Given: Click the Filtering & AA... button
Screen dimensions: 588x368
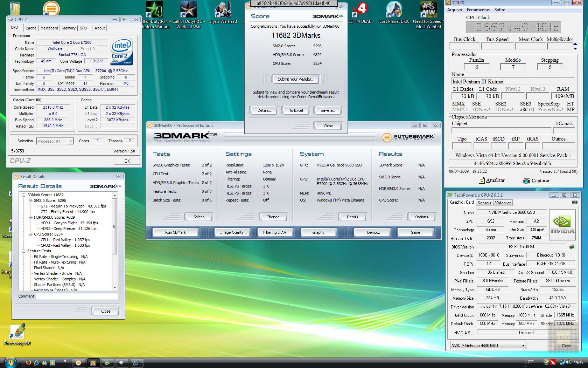Looking at the screenshot, I should tap(276, 232).
